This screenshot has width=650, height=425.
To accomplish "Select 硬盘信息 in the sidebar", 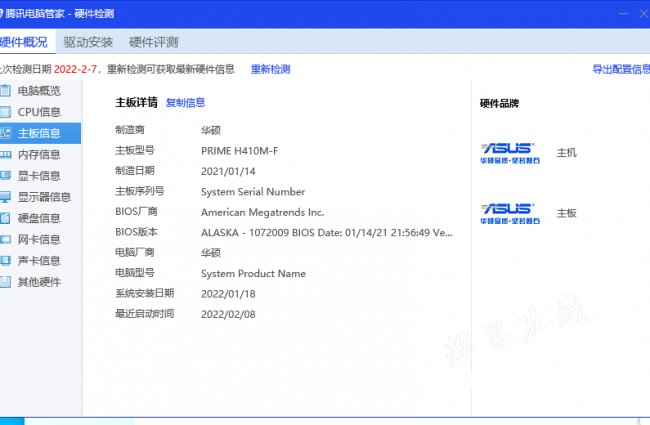I will (39, 218).
